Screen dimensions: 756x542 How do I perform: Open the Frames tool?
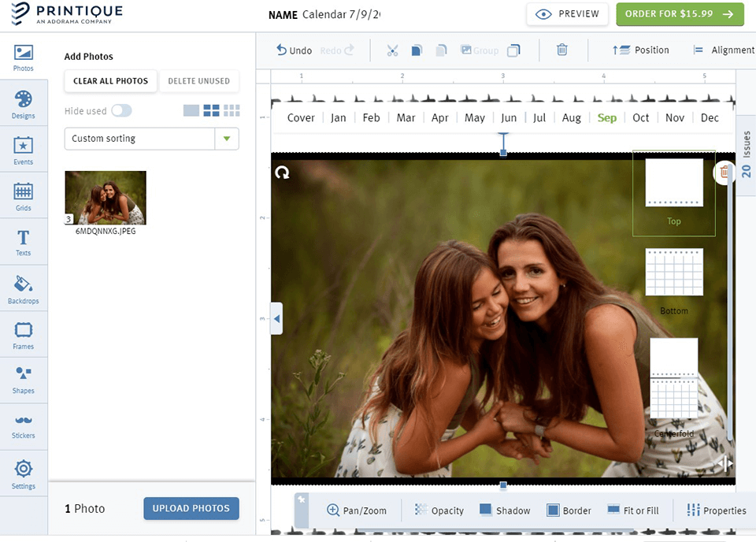click(x=24, y=333)
